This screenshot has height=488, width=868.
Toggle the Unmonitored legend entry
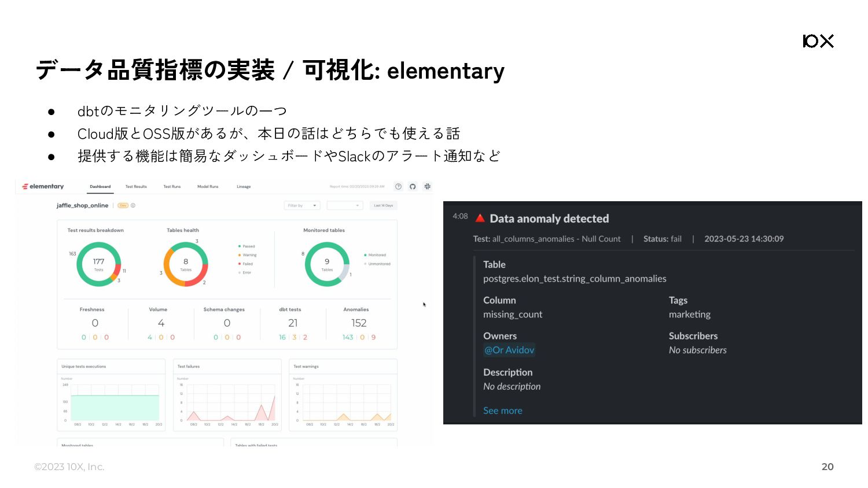[377, 264]
